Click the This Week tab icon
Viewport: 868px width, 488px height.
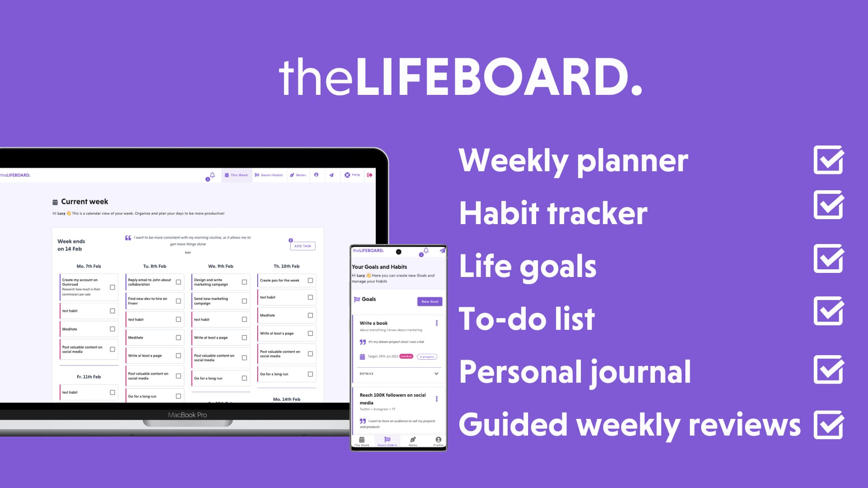coord(228,174)
